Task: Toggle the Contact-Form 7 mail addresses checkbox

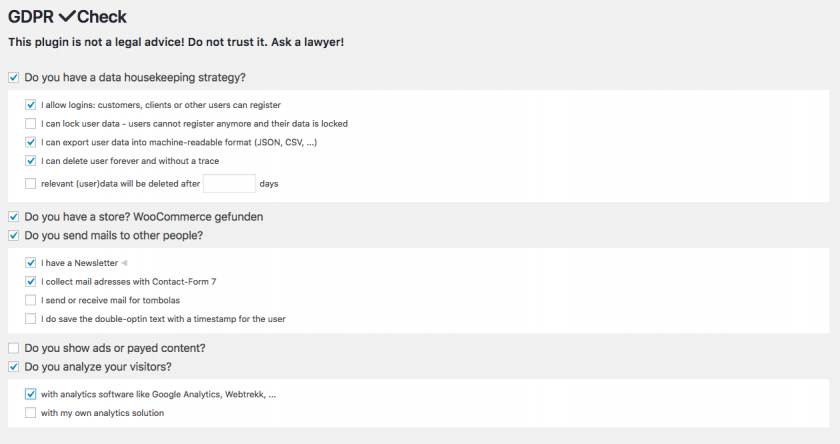Action: point(31,282)
